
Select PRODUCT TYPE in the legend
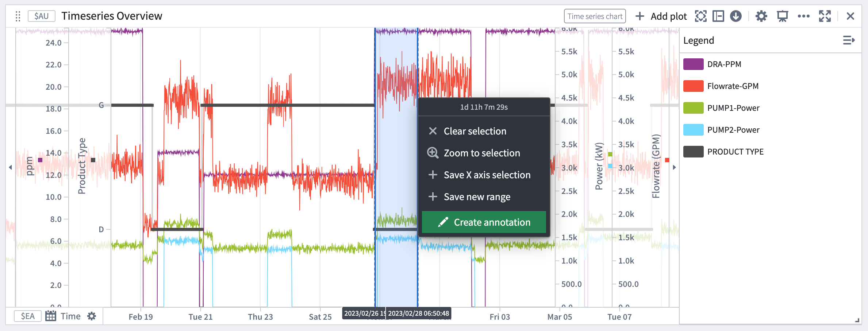(736, 152)
